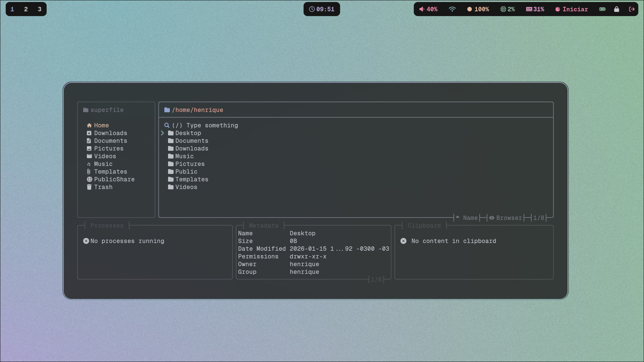This screenshot has height=362, width=644.
Task: Click the Templates paperclip icon
Action: pyautogui.click(x=89, y=172)
